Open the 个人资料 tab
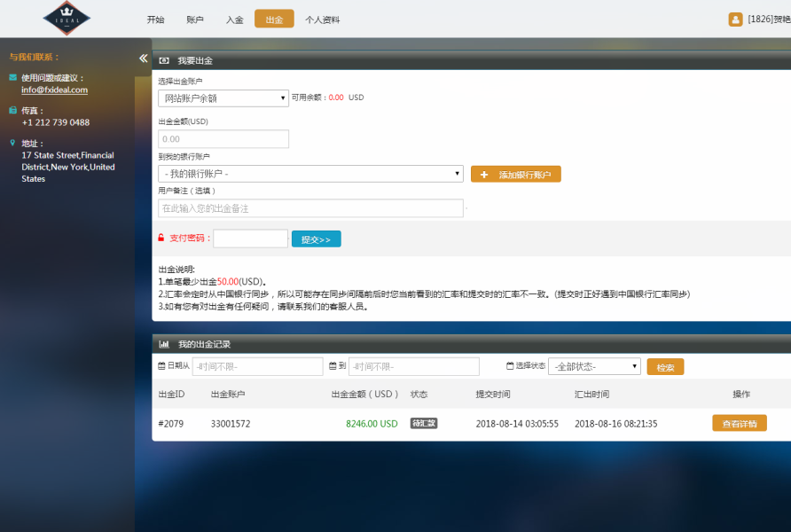 322,20
